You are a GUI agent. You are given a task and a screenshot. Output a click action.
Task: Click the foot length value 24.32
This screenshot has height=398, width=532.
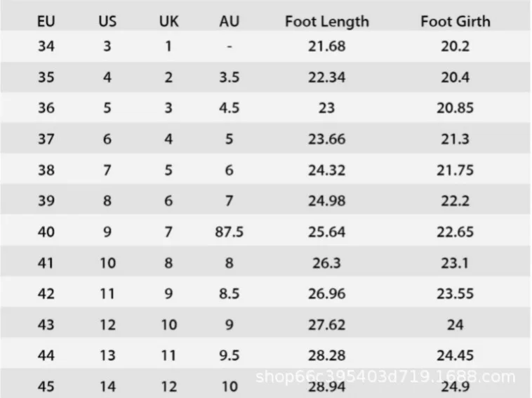tap(326, 170)
